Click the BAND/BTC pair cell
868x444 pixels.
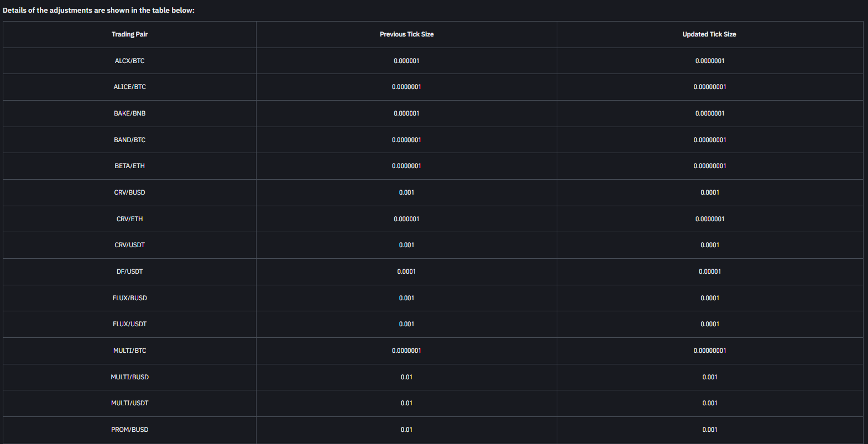click(x=129, y=140)
